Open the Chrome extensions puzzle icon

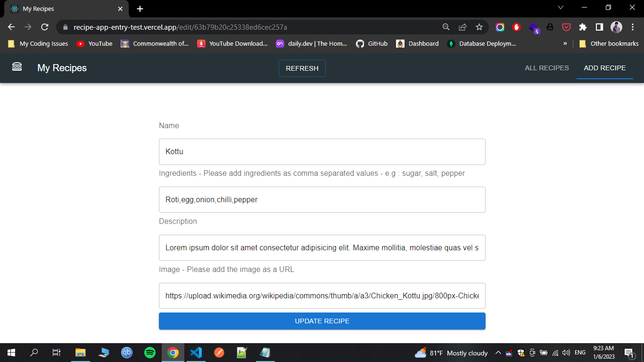(x=583, y=27)
